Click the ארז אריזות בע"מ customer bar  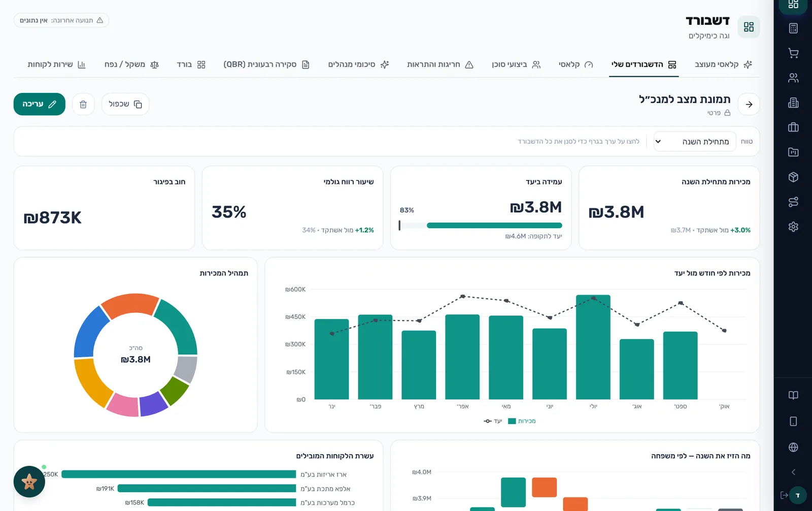click(x=179, y=474)
